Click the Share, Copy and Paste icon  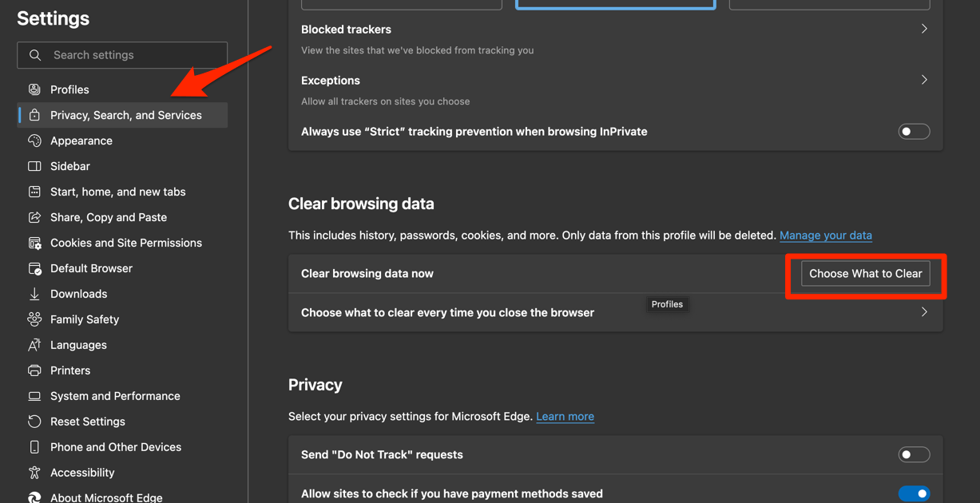(34, 217)
